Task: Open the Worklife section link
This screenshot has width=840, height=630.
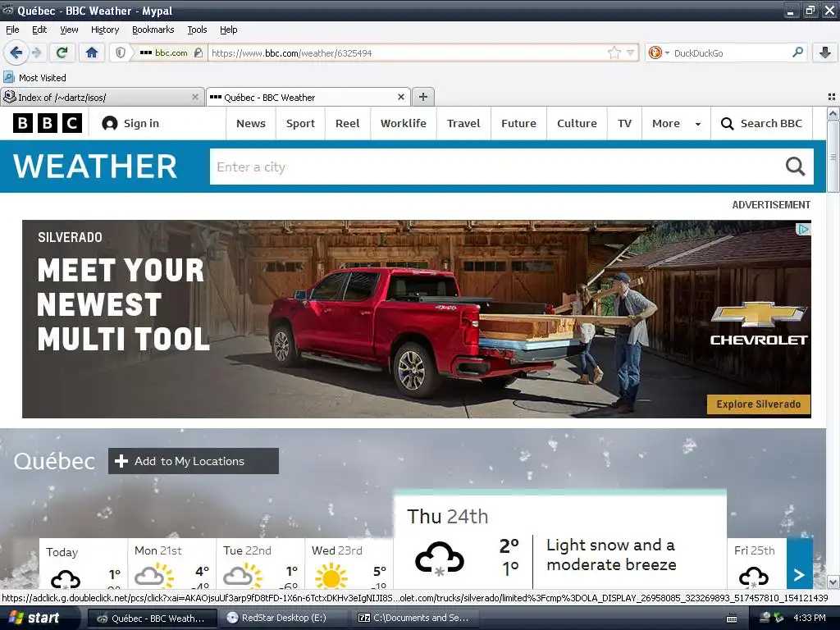Action: (404, 123)
